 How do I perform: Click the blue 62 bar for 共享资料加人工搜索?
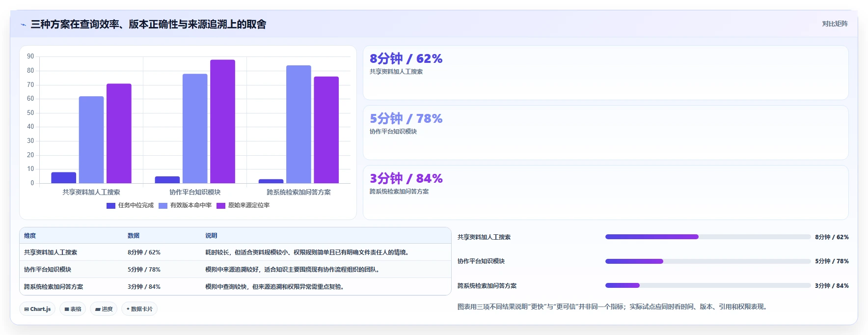tap(91, 140)
